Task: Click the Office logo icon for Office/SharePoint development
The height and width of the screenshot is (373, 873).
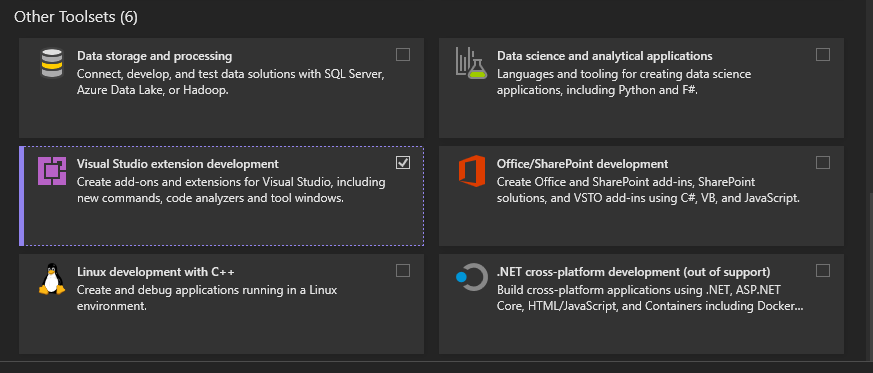Action: click(x=472, y=171)
